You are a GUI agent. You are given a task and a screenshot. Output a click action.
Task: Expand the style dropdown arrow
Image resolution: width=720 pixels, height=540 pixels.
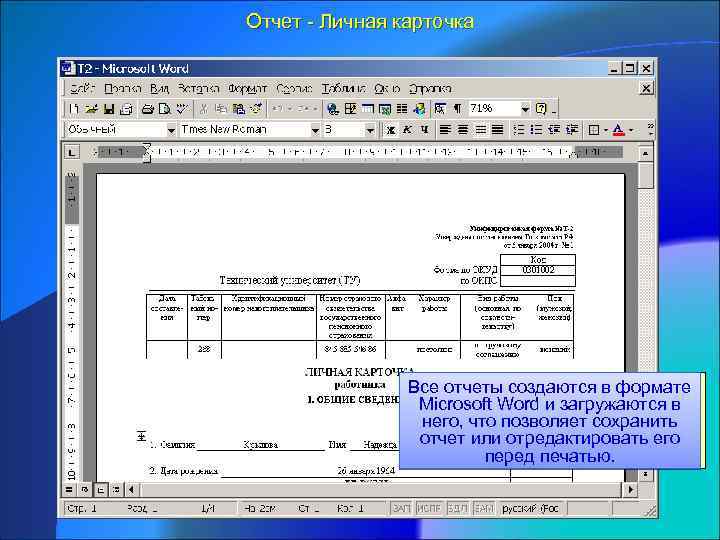tap(171, 130)
